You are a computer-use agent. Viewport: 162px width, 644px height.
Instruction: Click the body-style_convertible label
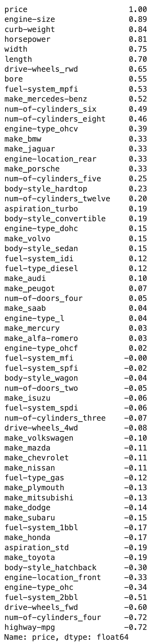tap(55, 219)
